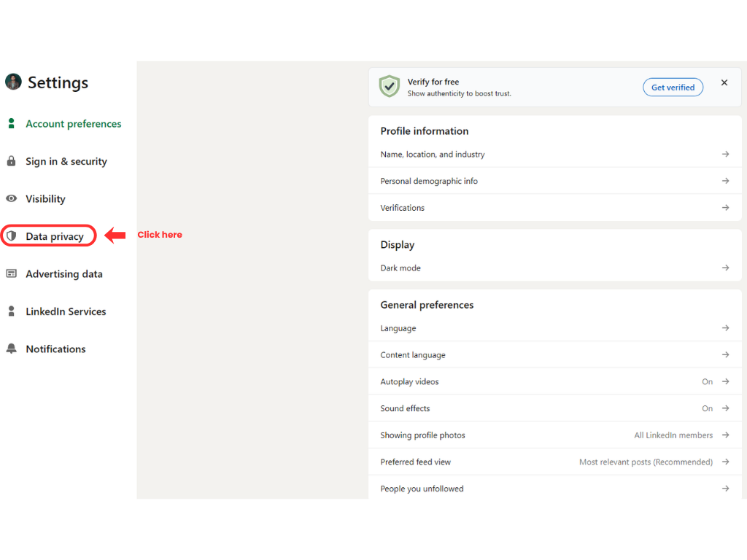Click the LinkedIn Services person icon
The image size is (747, 560).
coord(12,311)
